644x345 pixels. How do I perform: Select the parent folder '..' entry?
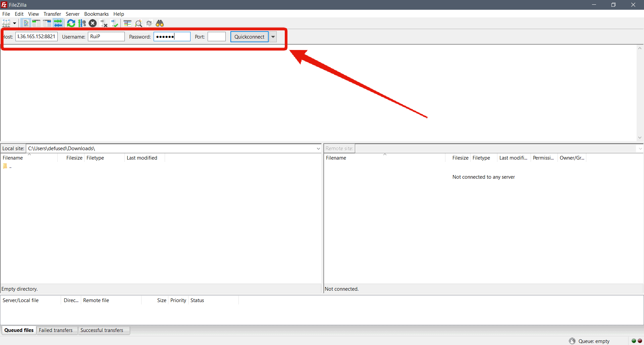(7, 166)
